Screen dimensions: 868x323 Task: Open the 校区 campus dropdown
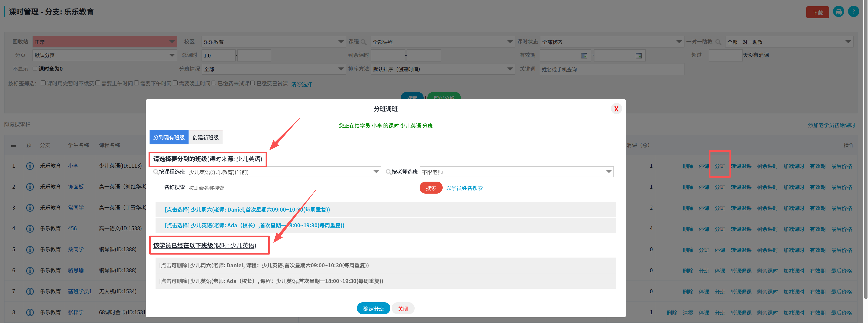pos(340,41)
